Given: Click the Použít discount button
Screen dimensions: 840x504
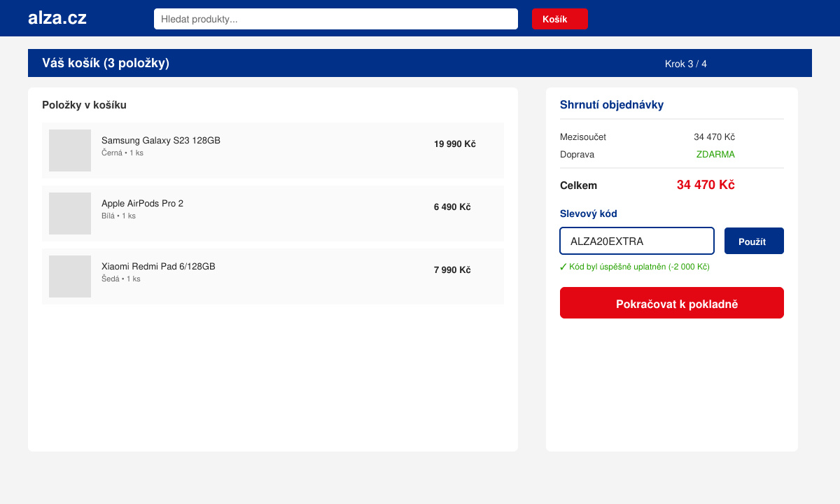Looking at the screenshot, I should [x=754, y=241].
